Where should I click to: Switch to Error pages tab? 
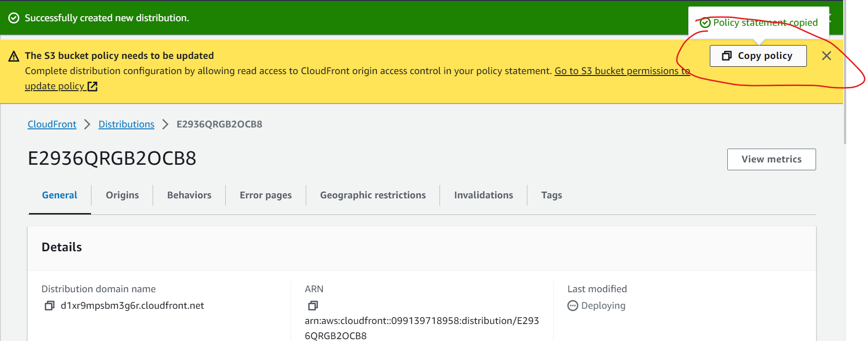coord(266,195)
